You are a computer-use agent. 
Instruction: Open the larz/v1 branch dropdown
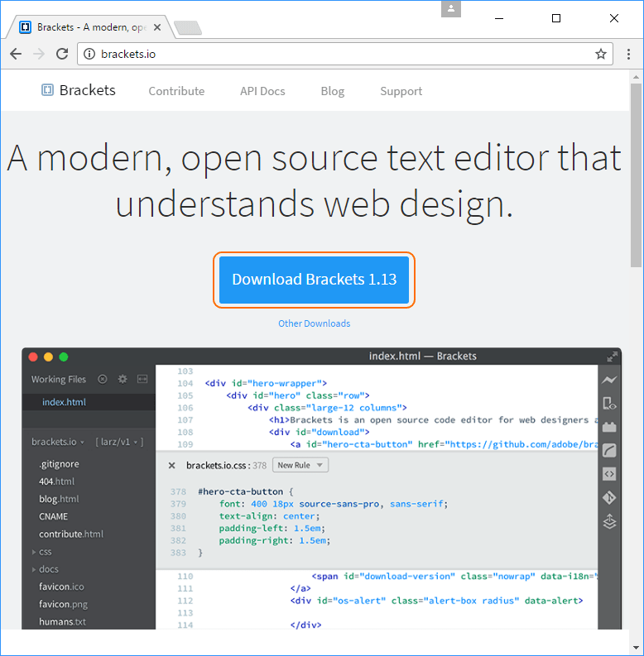[x=119, y=442]
